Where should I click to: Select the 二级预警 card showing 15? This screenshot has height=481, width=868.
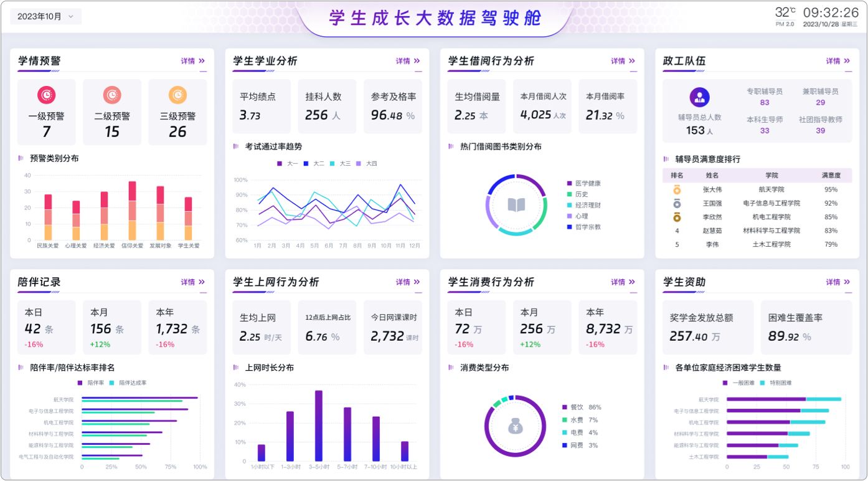coord(112,112)
